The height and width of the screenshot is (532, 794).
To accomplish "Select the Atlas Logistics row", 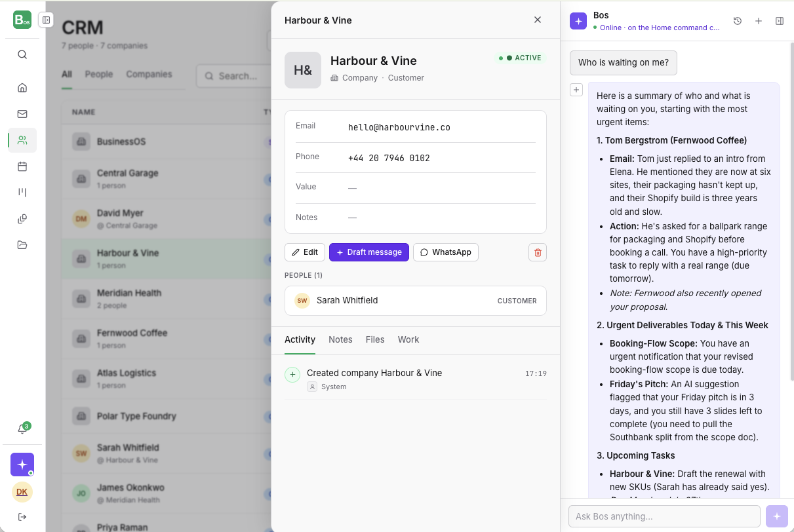I will click(x=166, y=378).
